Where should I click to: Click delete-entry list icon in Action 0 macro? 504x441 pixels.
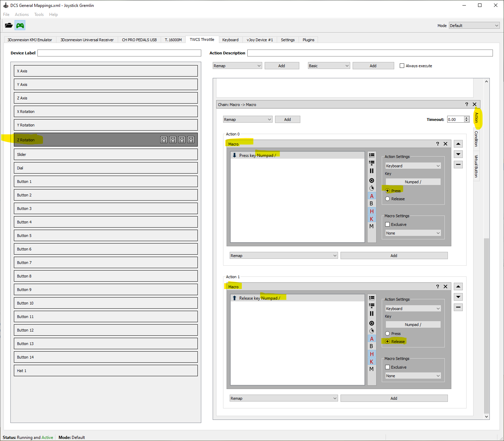(x=372, y=163)
